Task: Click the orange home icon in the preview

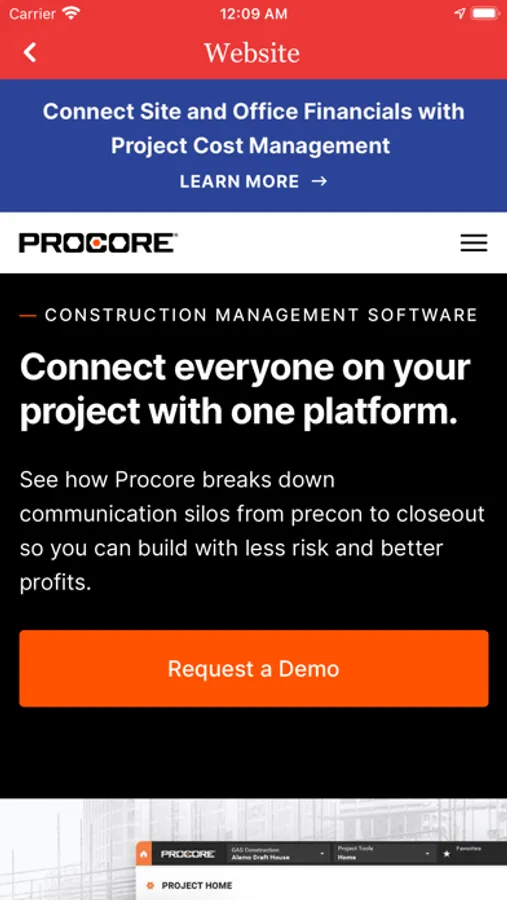Action: tap(144, 854)
